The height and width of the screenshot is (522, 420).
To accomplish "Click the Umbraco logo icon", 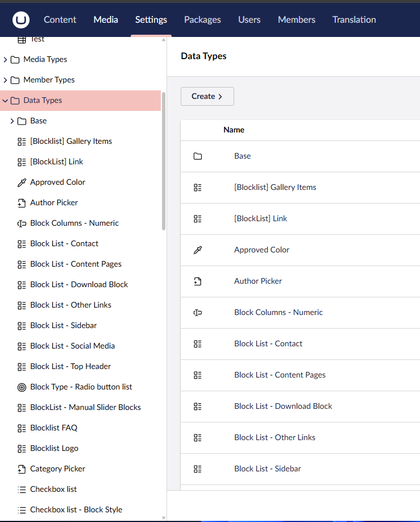I will tap(19, 19).
